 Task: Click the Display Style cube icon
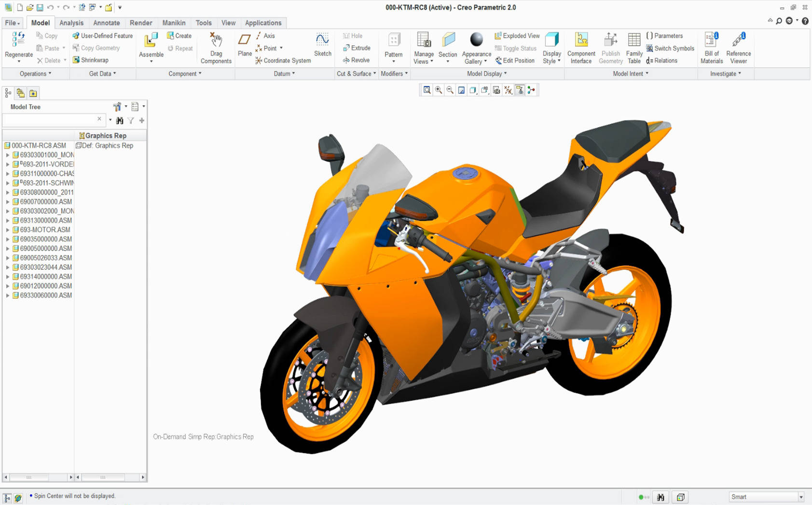551,40
